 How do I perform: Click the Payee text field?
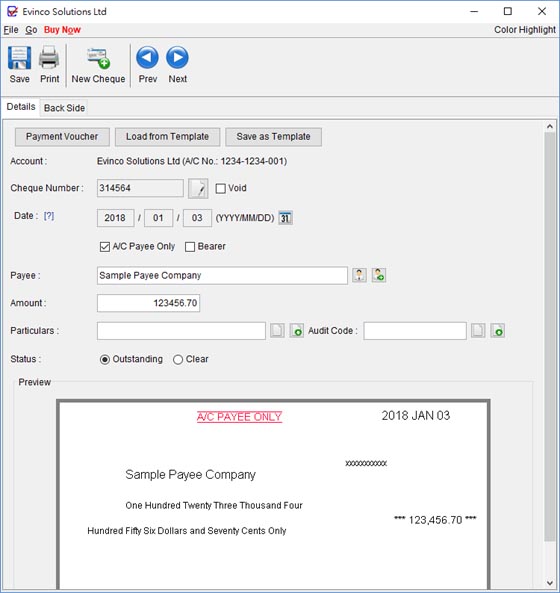tap(222, 275)
